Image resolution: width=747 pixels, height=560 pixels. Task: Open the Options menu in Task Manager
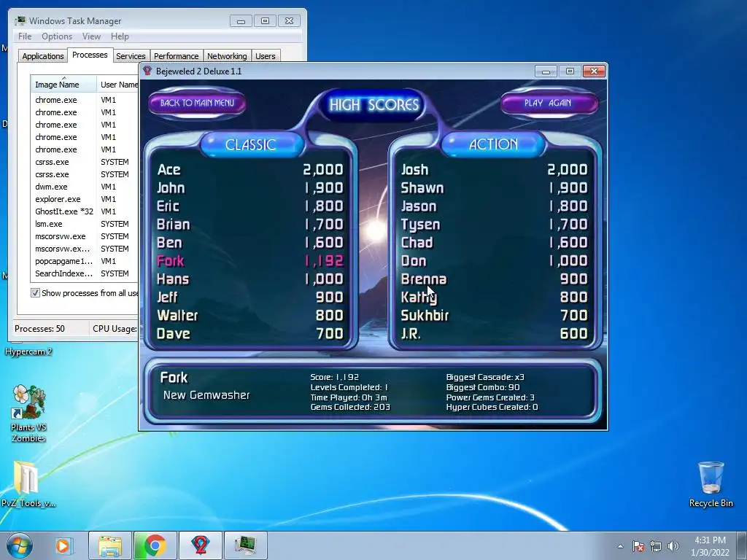click(x=57, y=36)
